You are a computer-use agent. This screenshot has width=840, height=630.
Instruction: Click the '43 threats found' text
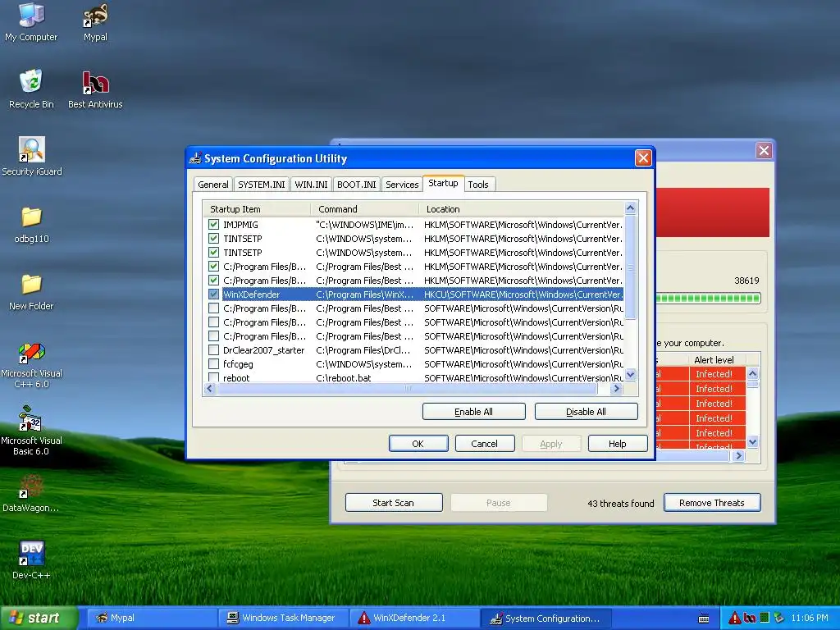click(x=620, y=504)
